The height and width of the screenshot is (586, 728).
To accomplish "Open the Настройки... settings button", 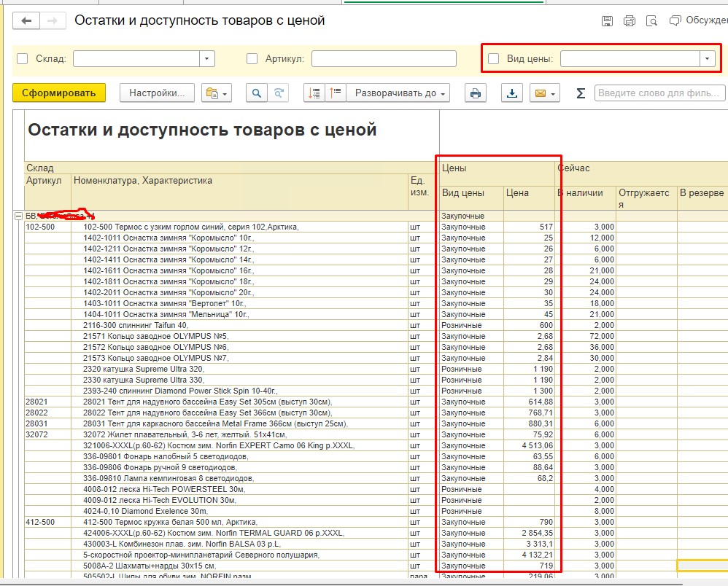I will click(157, 93).
